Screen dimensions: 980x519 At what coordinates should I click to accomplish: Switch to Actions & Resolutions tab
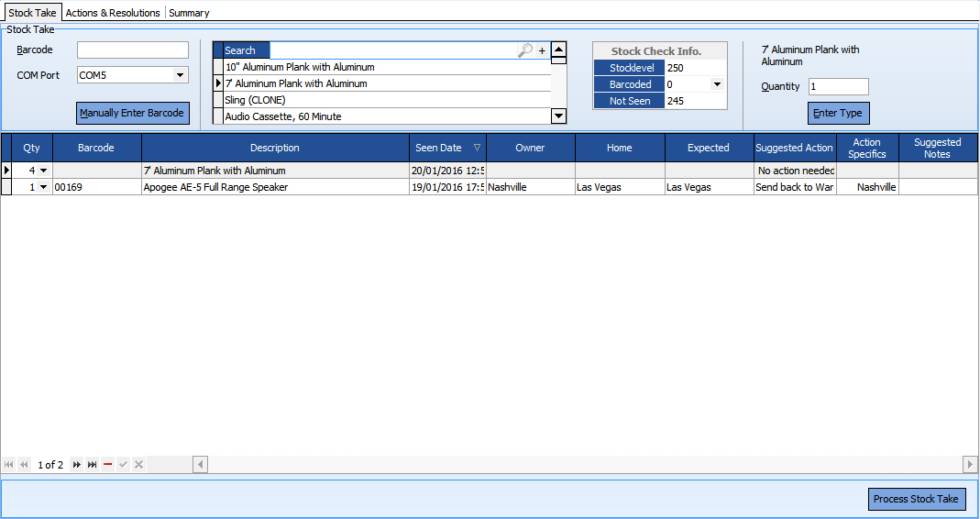(x=113, y=13)
